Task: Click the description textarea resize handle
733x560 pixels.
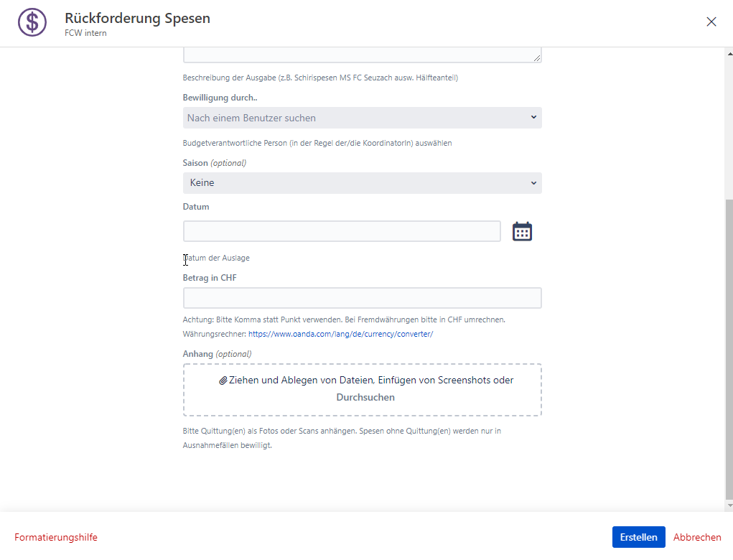Action: pos(537,58)
